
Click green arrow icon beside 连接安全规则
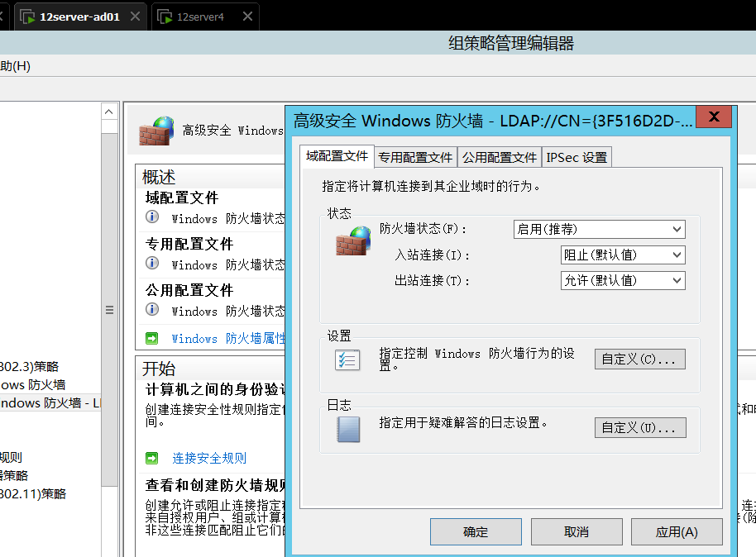(151, 457)
